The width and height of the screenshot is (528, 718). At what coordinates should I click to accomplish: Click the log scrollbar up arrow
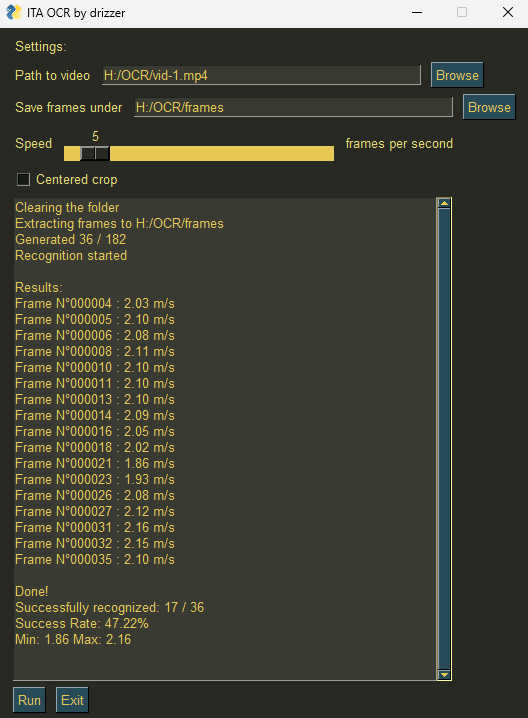coord(444,203)
